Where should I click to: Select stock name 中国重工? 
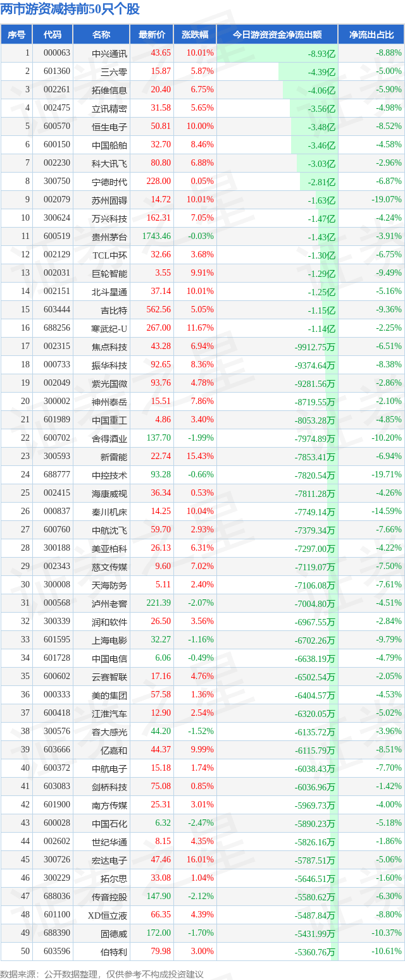pyautogui.click(x=109, y=420)
